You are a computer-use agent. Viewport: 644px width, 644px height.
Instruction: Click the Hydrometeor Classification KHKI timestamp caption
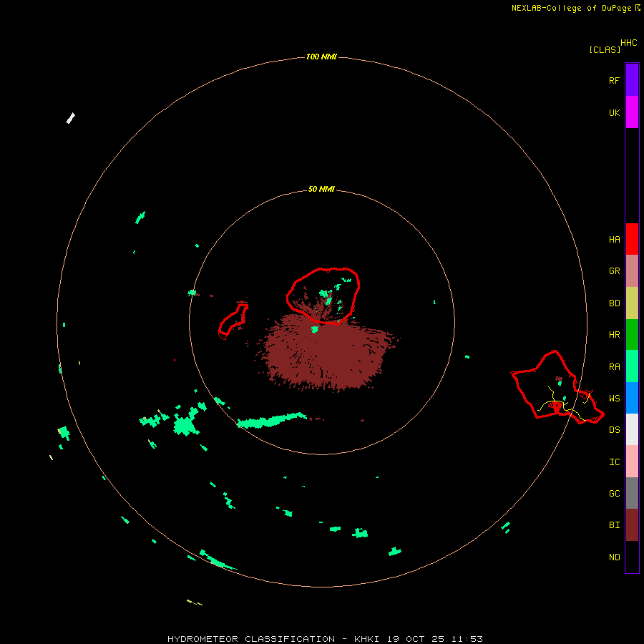[325, 639]
